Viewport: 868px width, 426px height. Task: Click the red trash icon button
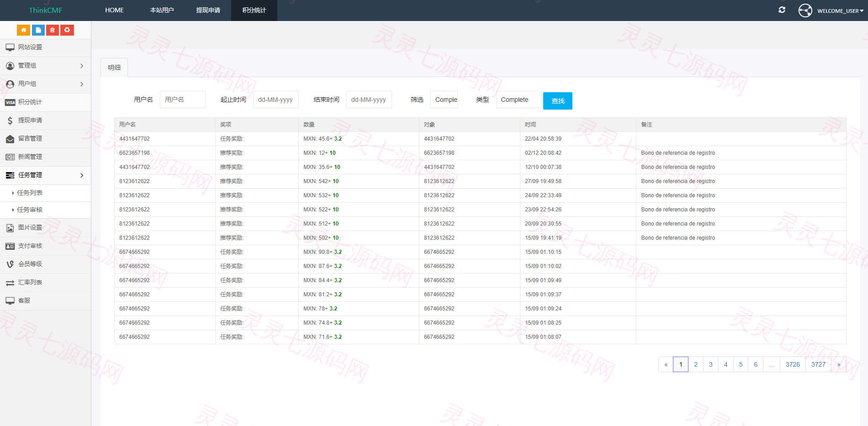click(53, 30)
